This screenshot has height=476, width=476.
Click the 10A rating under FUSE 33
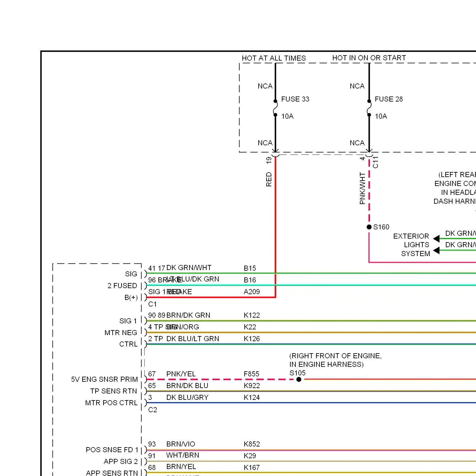tap(287, 116)
